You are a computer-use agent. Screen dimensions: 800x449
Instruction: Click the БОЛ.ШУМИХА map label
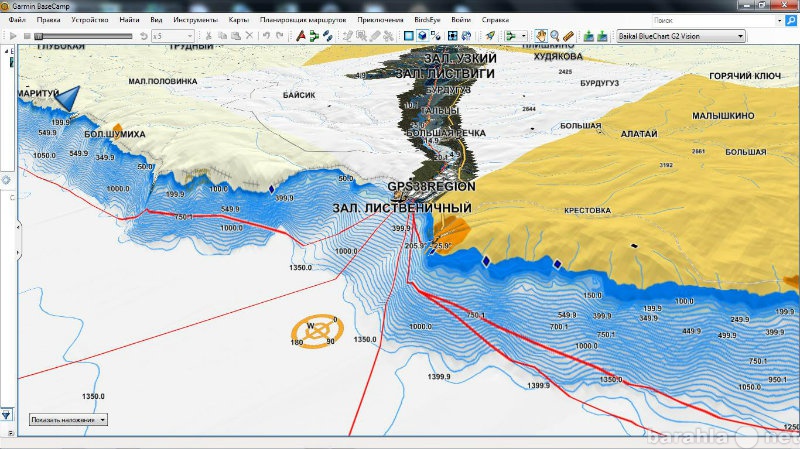point(115,134)
